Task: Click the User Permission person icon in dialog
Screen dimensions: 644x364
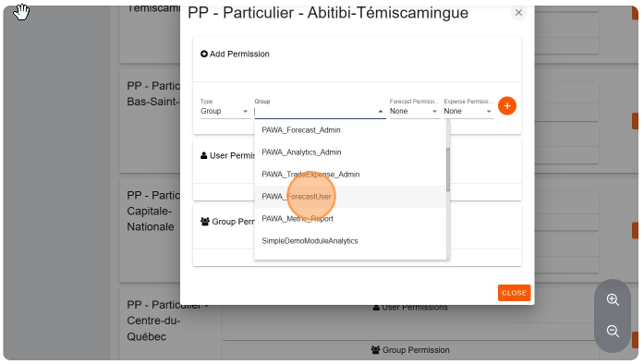Action: 203,155
